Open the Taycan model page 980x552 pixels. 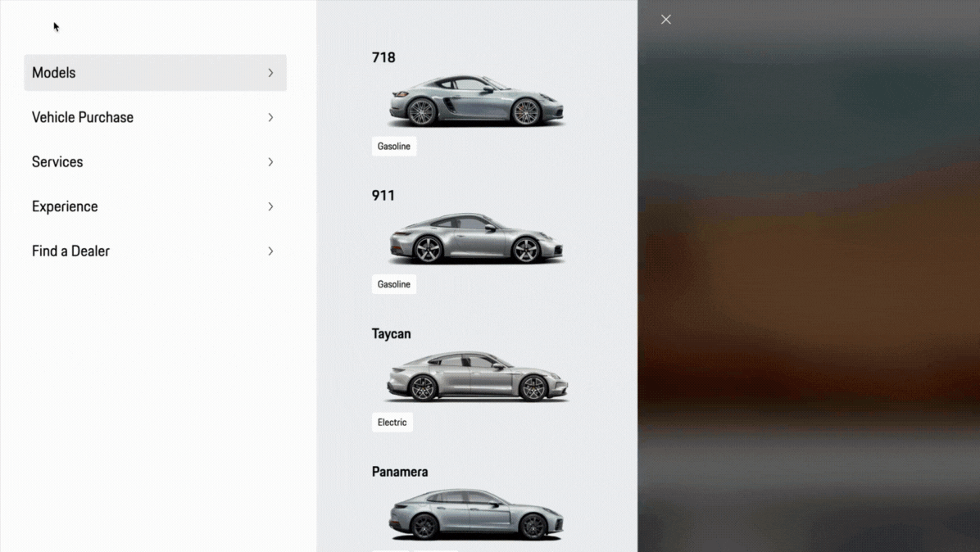click(391, 333)
